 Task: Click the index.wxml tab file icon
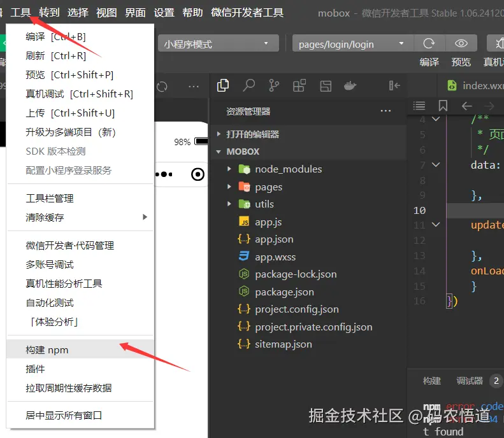[452, 85]
